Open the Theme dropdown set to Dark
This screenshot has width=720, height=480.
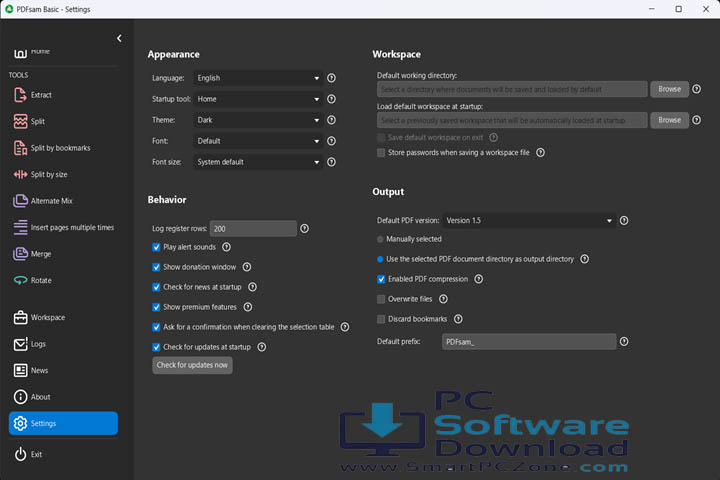[259, 120]
